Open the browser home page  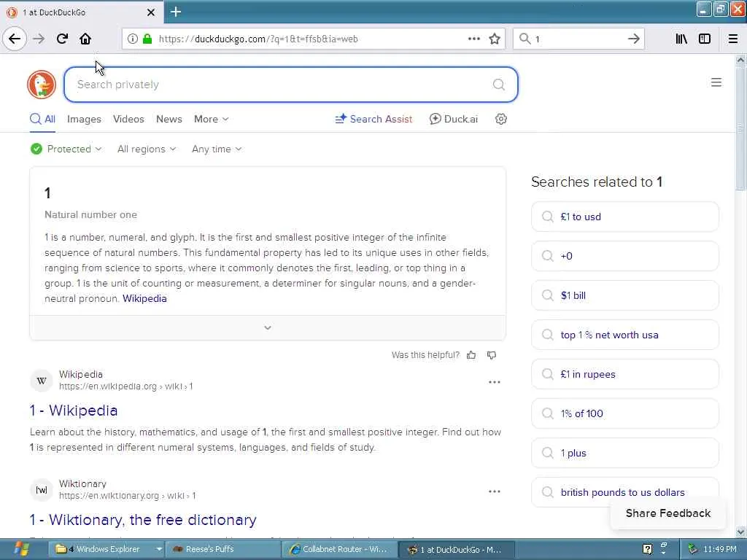pos(85,39)
